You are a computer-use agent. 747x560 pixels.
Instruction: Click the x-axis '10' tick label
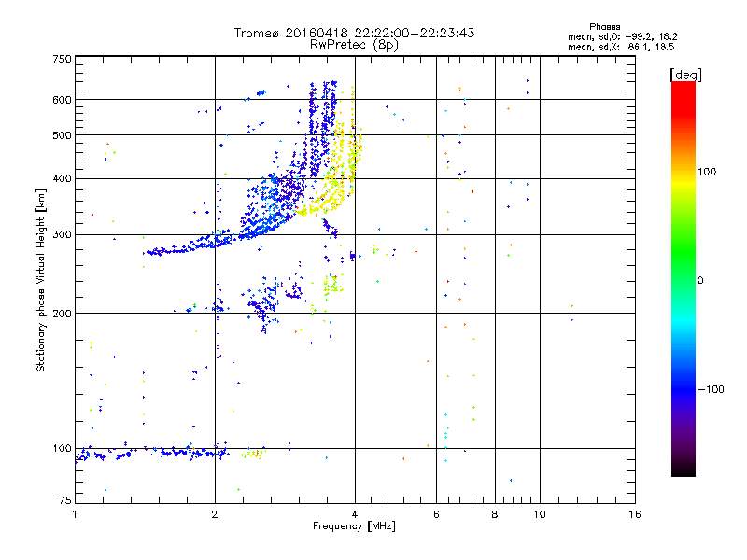540,514
